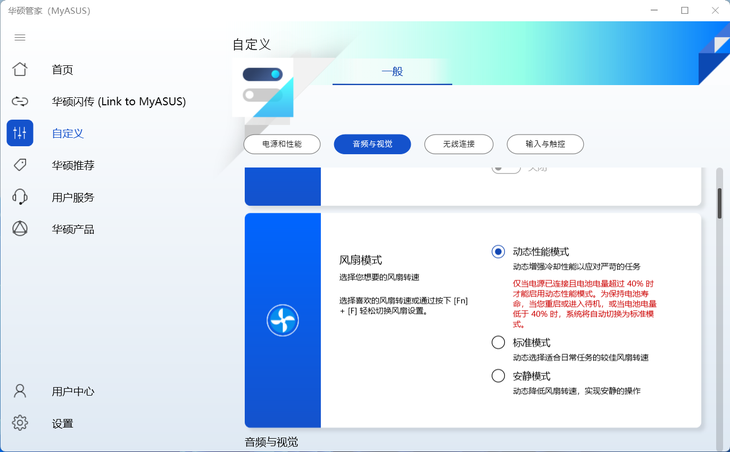
Task: Click 动态选择适合日常任务的较佳风扇转速 text
Action: click(x=581, y=358)
